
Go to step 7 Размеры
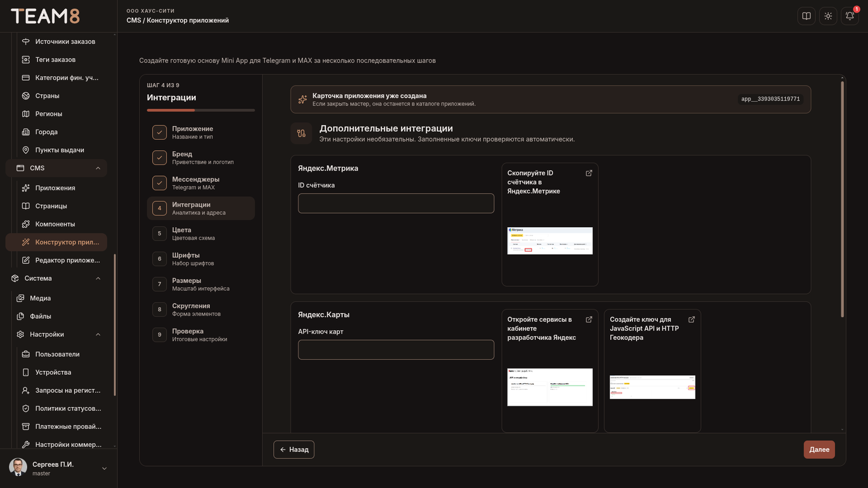point(201,284)
